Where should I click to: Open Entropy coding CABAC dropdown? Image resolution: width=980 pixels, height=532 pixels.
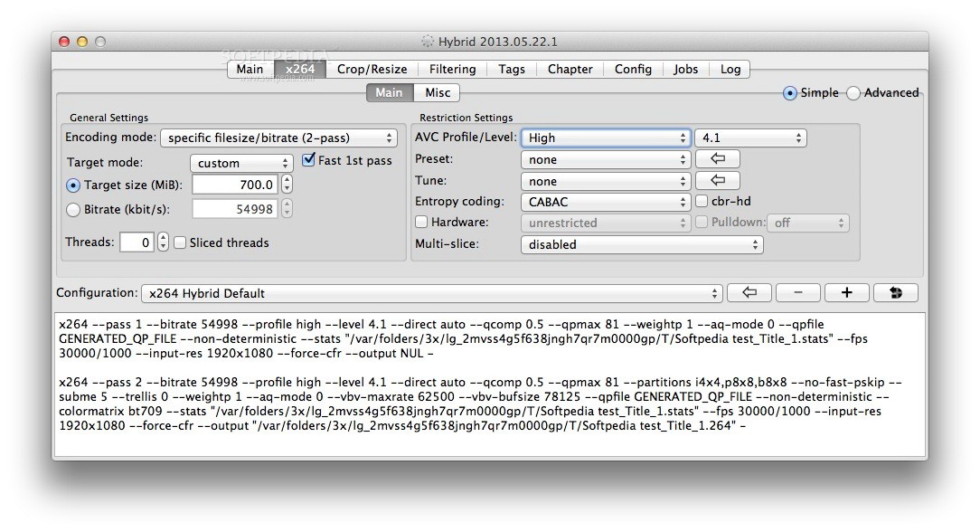[606, 202]
